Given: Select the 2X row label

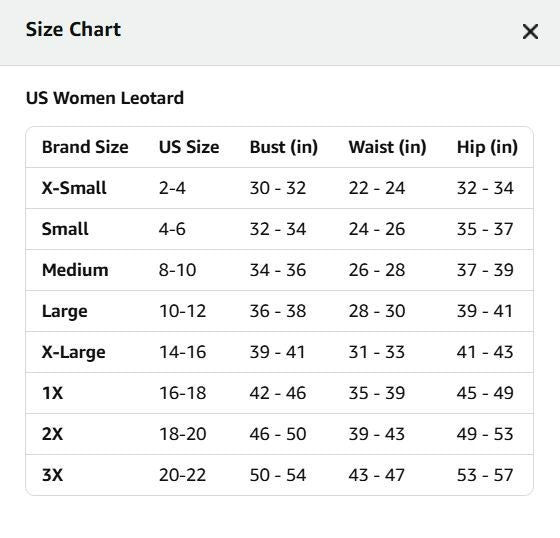Looking at the screenshot, I should tap(52, 434).
